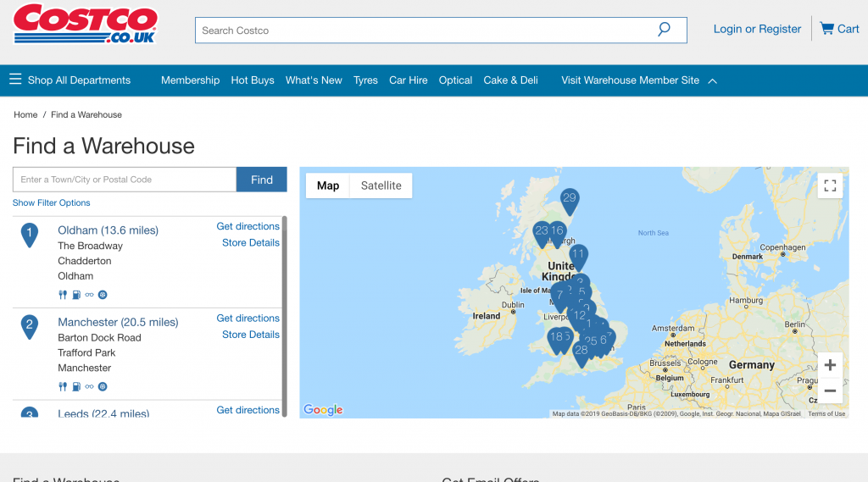The image size is (868, 482).
Task: Open the Membership menu item
Action: click(190, 80)
